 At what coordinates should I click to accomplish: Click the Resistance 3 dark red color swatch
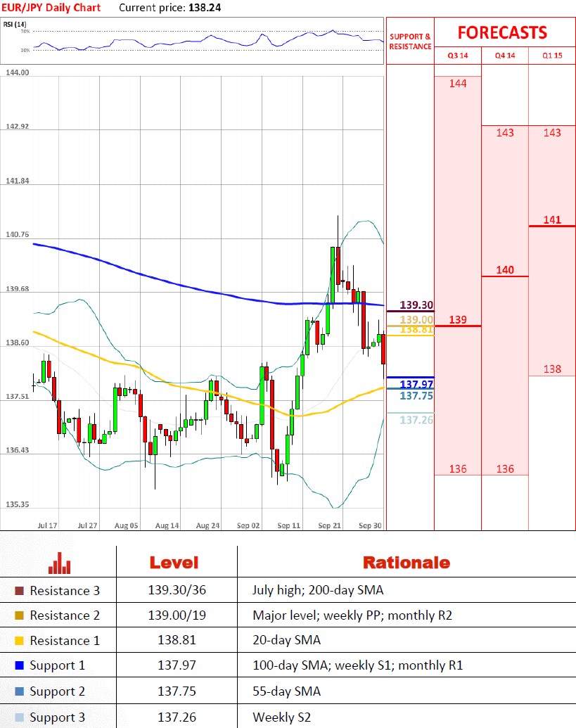pos(19,591)
